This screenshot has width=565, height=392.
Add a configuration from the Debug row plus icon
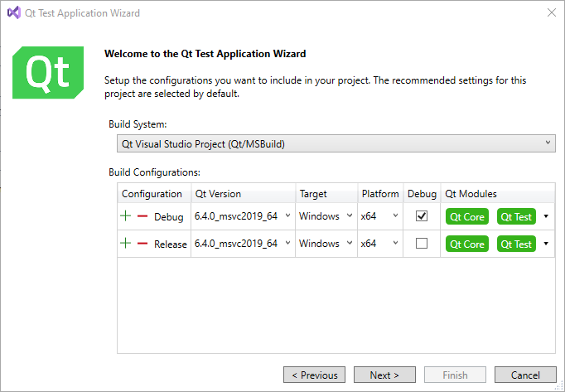pos(125,216)
